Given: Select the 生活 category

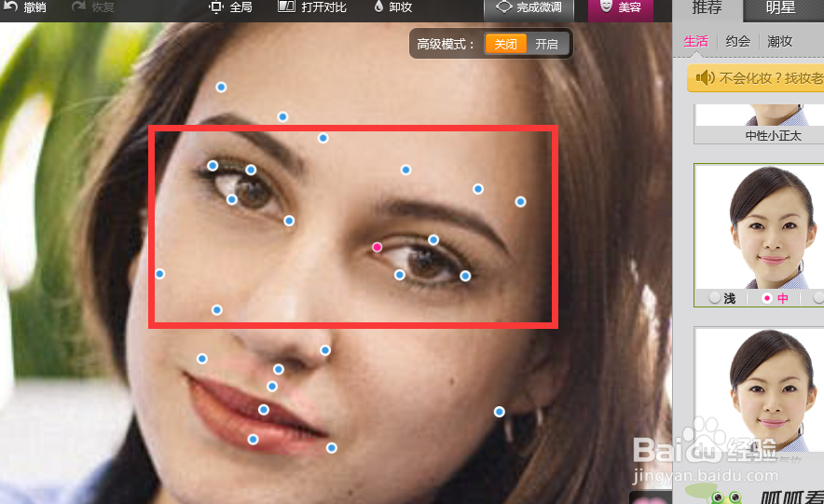Looking at the screenshot, I should pyautogui.click(x=695, y=42).
